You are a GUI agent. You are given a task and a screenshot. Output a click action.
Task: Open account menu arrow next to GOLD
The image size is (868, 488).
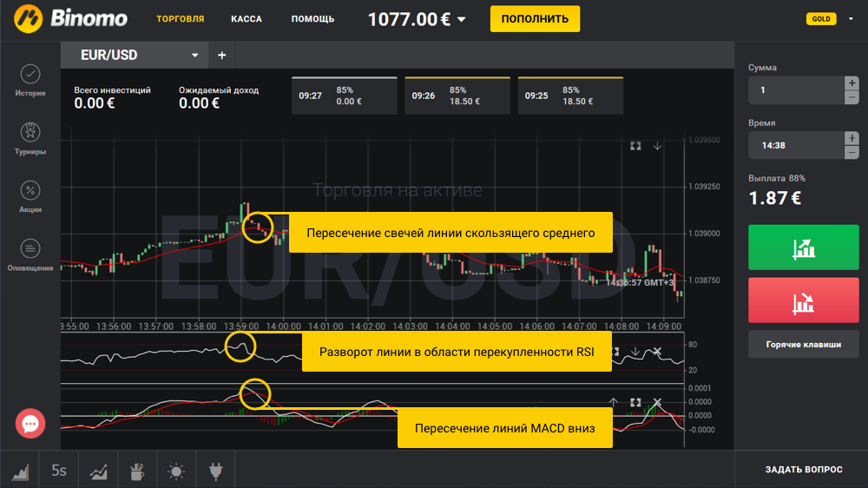[x=851, y=19]
